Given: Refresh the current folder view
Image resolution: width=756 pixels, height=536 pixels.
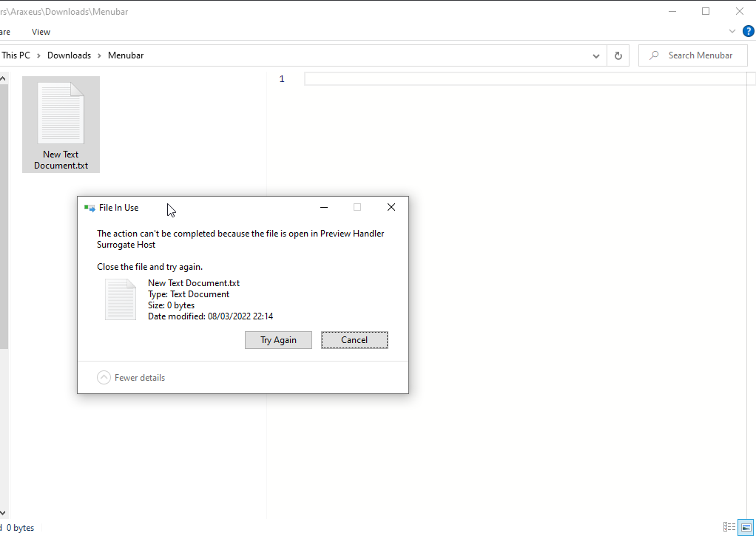Looking at the screenshot, I should [x=618, y=55].
